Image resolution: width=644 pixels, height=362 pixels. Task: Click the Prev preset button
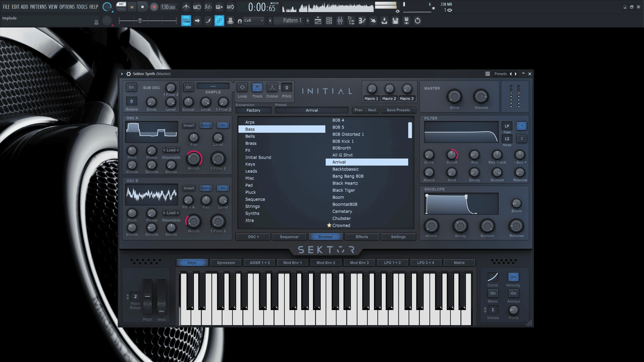tap(359, 110)
